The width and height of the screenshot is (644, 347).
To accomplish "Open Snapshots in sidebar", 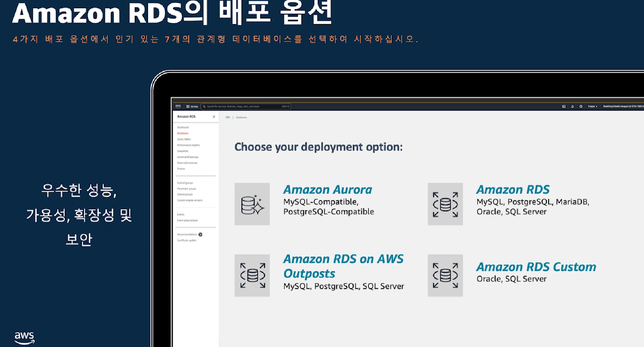I will pos(183,151).
